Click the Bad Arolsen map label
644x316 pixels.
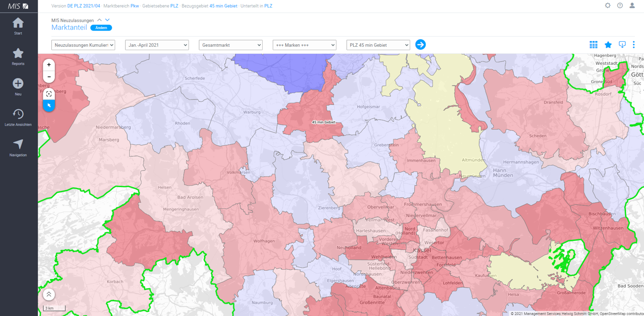click(190, 197)
